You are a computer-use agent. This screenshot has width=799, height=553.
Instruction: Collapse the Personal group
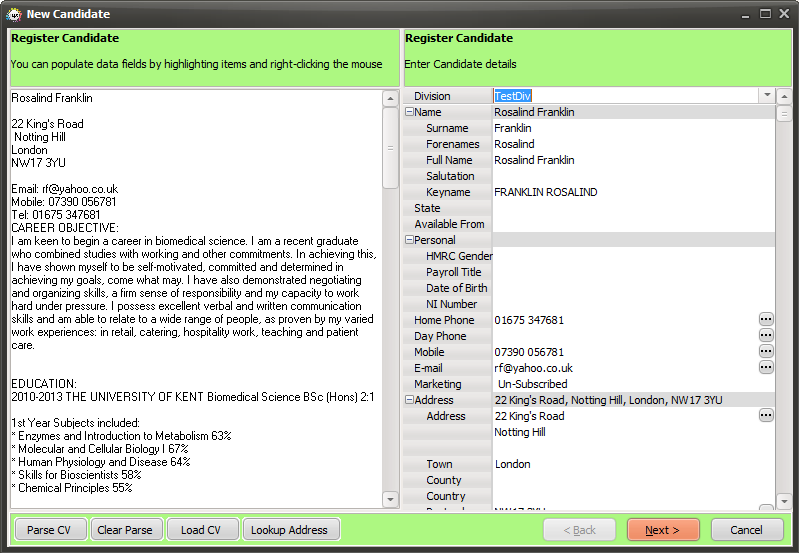click(x=409, y=241)
